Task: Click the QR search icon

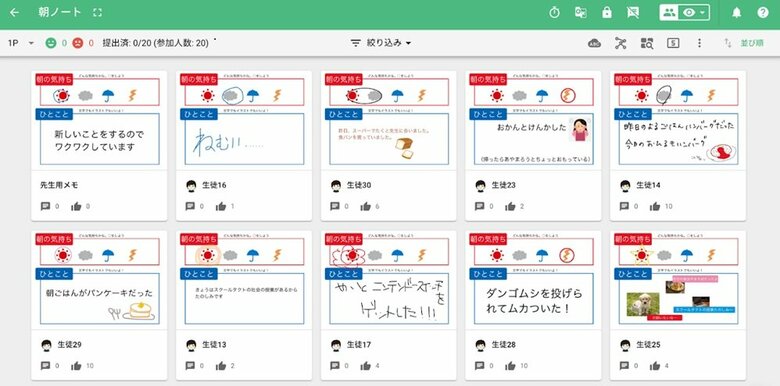Action: 647,43
